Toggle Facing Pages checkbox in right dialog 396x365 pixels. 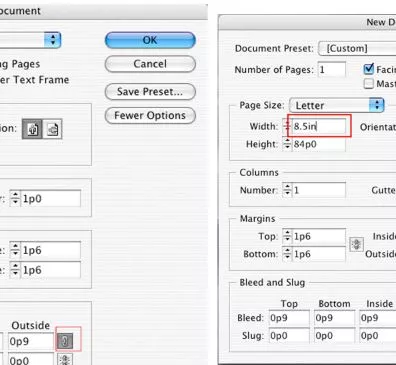coord(368,69)
